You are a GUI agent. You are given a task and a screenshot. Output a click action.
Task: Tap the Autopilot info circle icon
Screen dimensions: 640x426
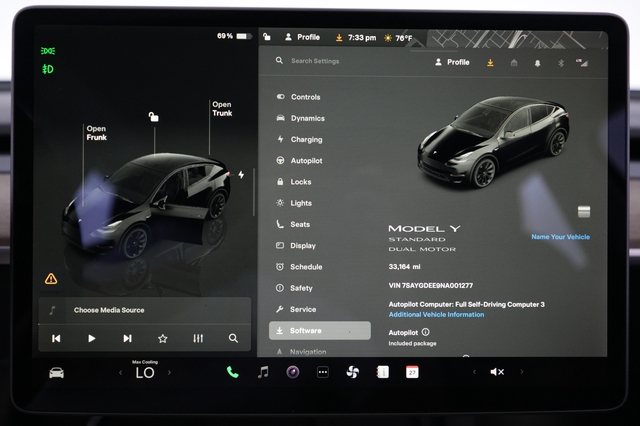pos(426,332)
